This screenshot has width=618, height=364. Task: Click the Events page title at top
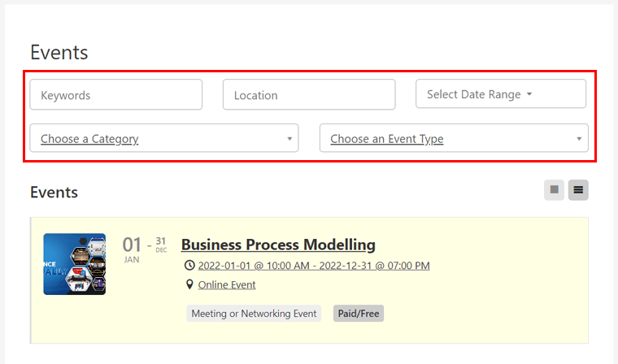click(x=59, y=52)
